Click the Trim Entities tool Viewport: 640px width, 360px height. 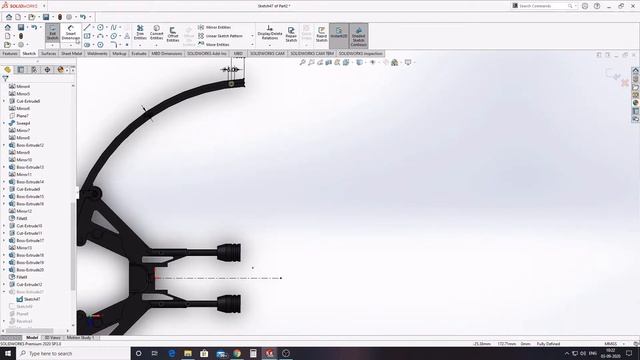point(140,32)
